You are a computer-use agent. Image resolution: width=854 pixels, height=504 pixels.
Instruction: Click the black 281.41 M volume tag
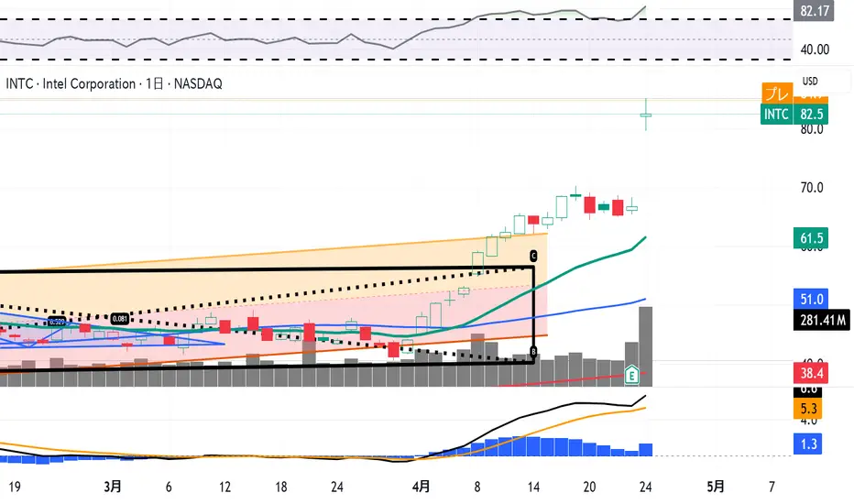(823, 320)
